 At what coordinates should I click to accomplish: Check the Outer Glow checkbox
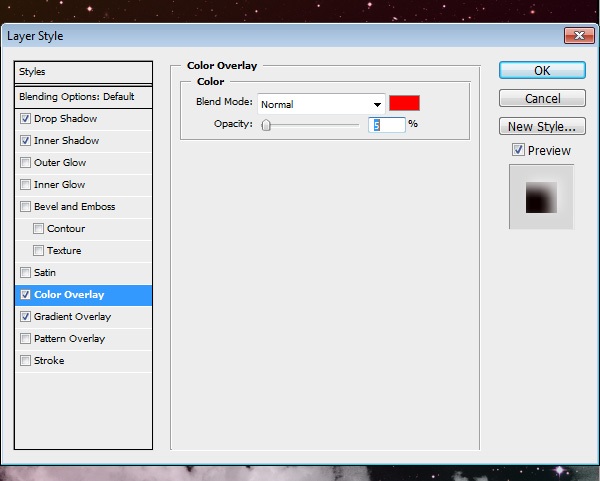25,163
